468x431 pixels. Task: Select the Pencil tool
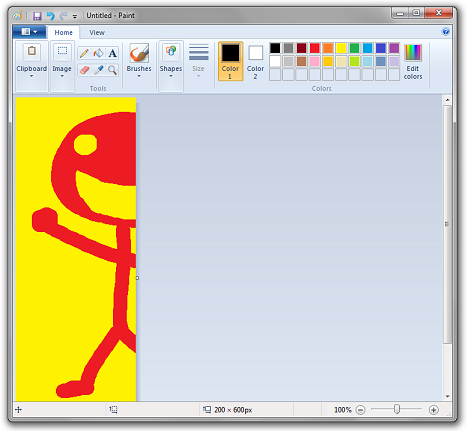point(84,53)
